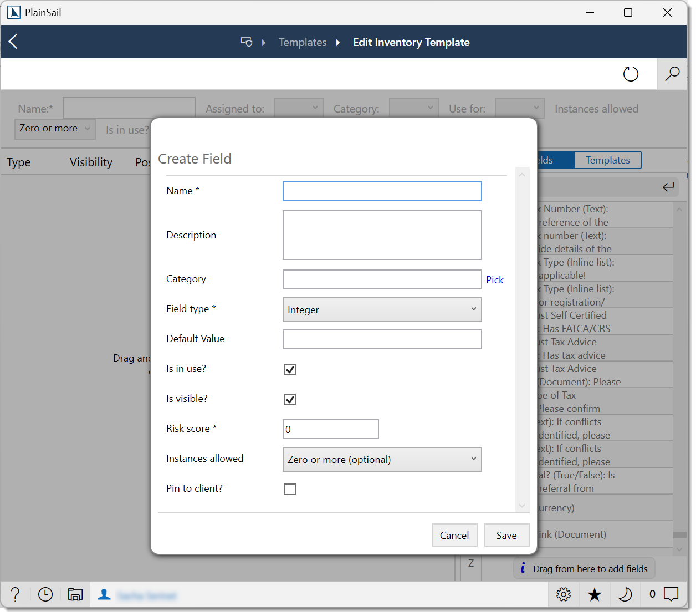696x616 pixels.
Task: Save the new field
Action: (x=506, y=536)
